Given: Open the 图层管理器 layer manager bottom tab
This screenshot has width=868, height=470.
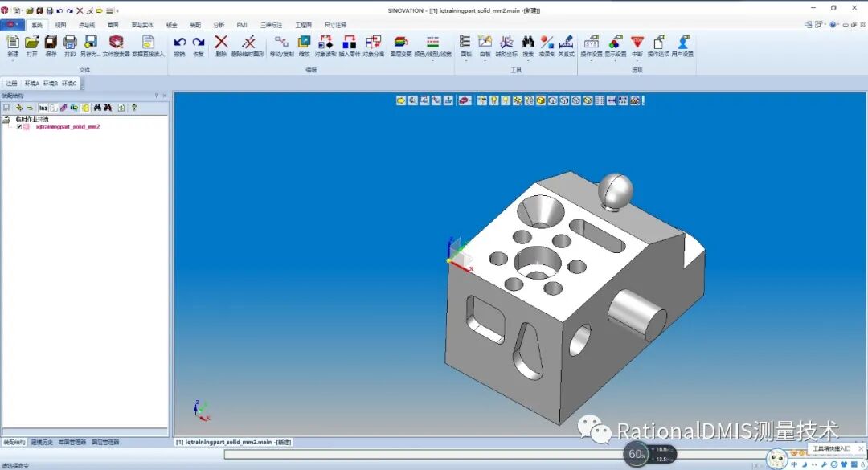Looking at the screenshot, I should coord(105,443).
